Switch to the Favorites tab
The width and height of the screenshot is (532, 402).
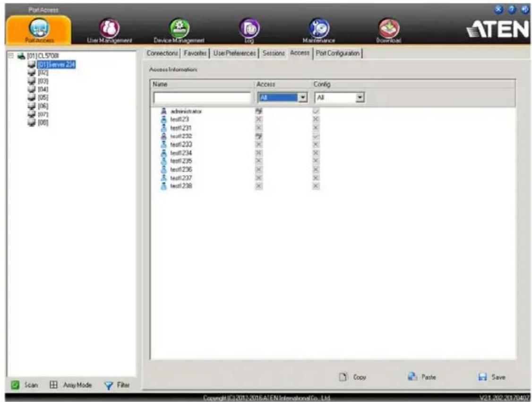(195, 53)
